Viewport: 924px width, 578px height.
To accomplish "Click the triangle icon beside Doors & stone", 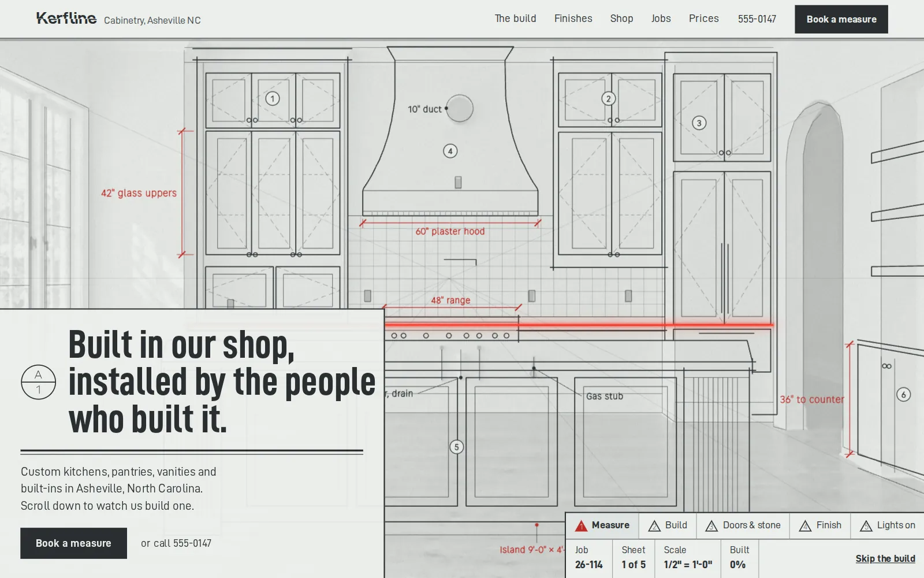I will point(711,526).
